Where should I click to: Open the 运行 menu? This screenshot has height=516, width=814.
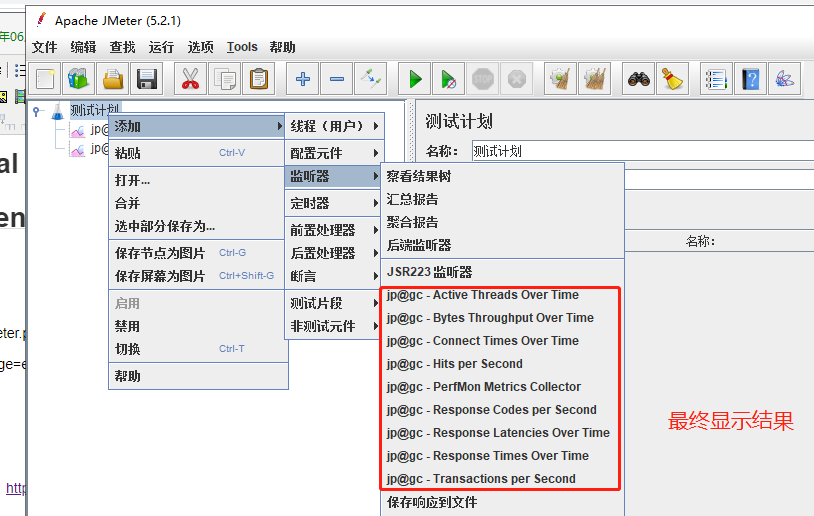(161, 47)
